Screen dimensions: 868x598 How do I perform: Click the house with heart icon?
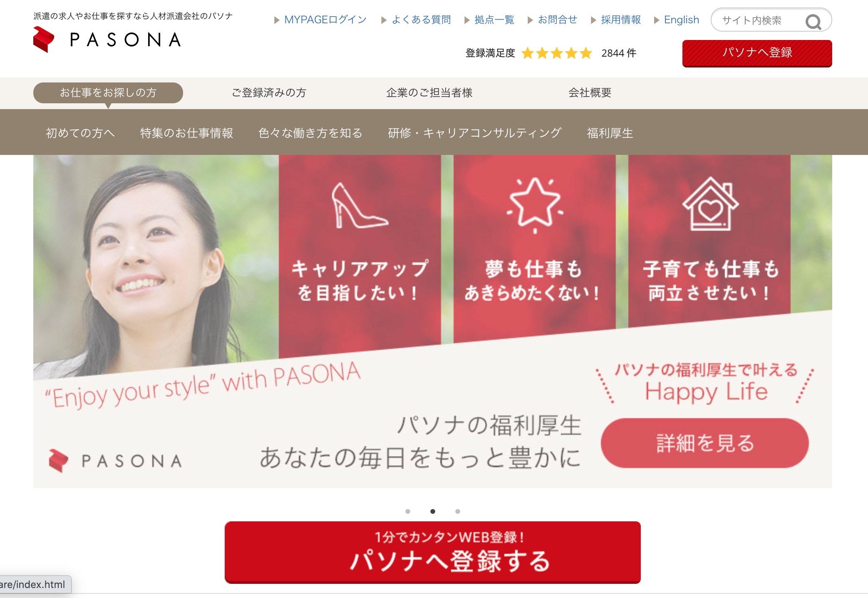click(710, 204)
